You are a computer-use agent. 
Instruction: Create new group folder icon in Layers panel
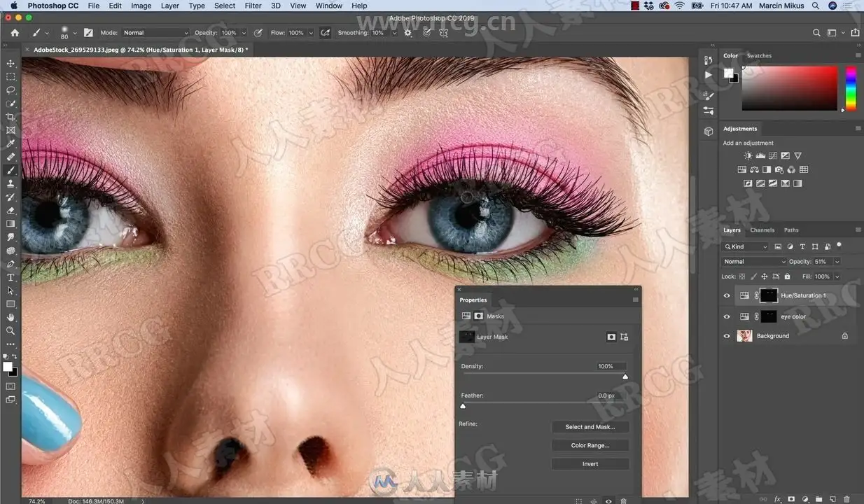[x=818, y=499]
